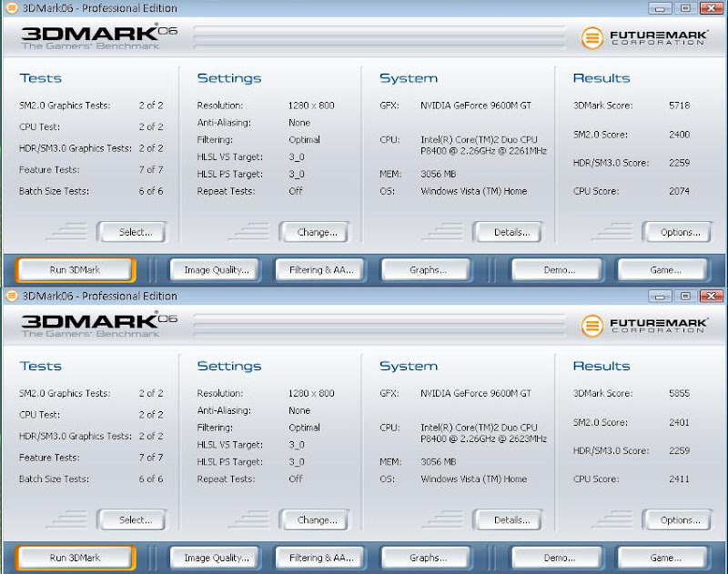This screenshot has height=574, width=728.
Task: Click the title bar app icon of upper window
Action: pos(12,8)
